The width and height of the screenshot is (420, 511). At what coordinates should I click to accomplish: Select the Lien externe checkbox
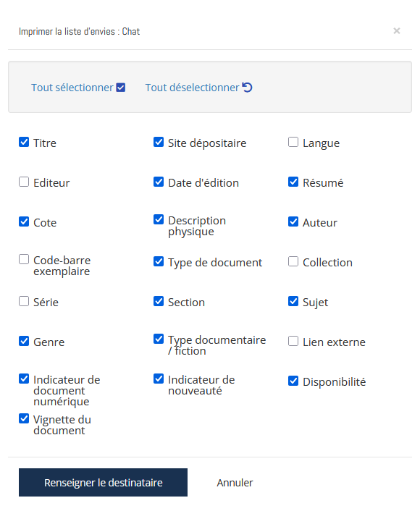click(x=293, y=341)
